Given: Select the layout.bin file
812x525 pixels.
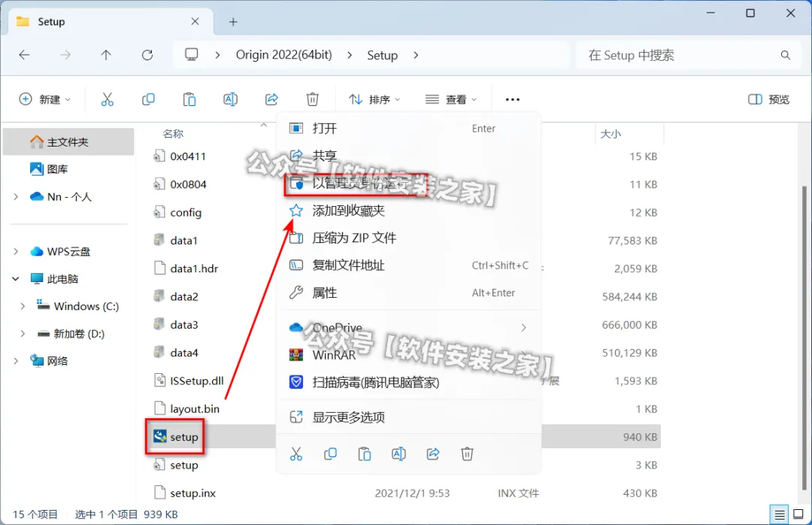Looking at the screenshot, I should pyautogui.click(x=186, y=409).
